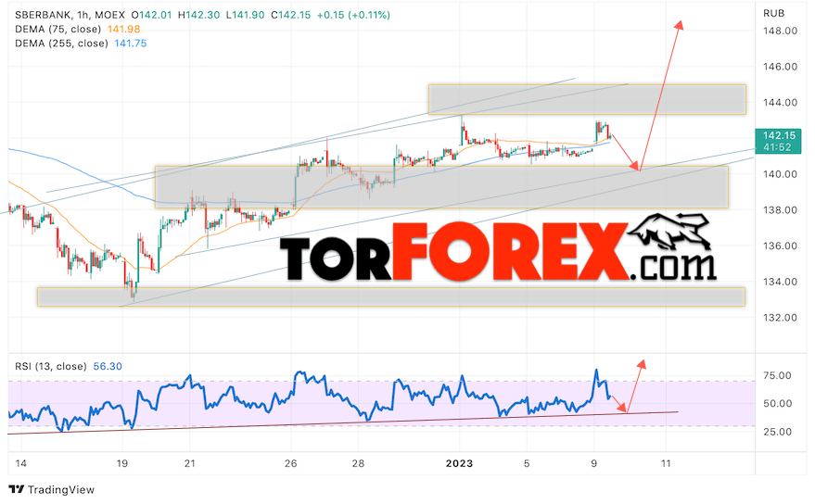Screen dimensions: 815x504
Task: Click the 132.00 price axis label
Action: [780, 318]
